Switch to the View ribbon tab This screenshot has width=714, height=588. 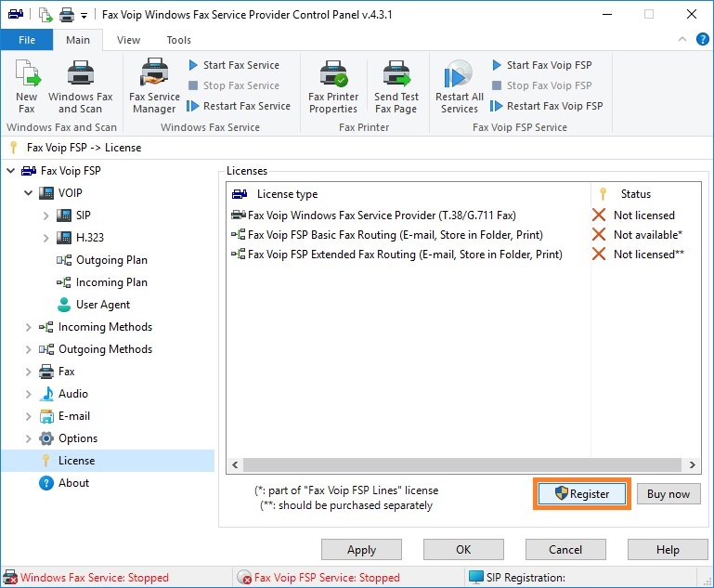[x=128, y=40]
